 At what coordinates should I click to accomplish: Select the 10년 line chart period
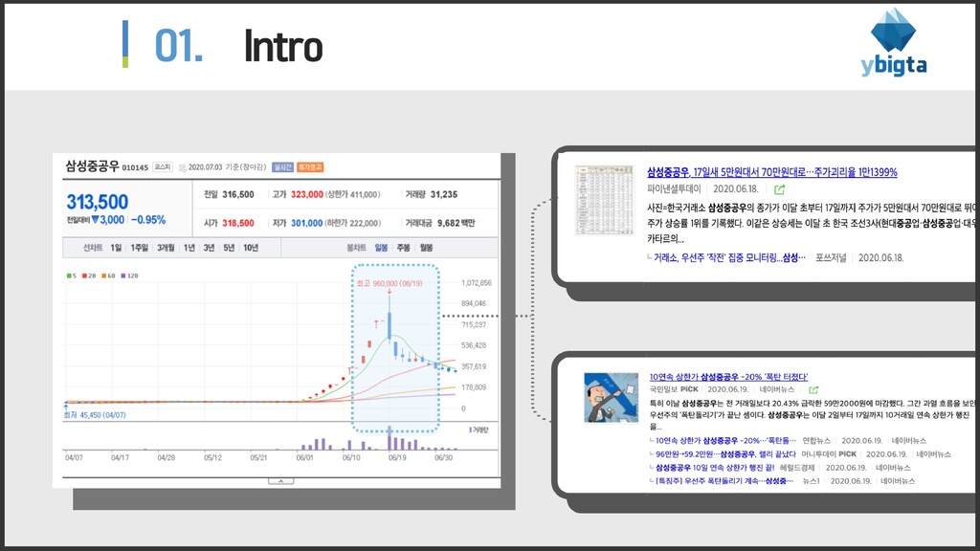(251, 248)
